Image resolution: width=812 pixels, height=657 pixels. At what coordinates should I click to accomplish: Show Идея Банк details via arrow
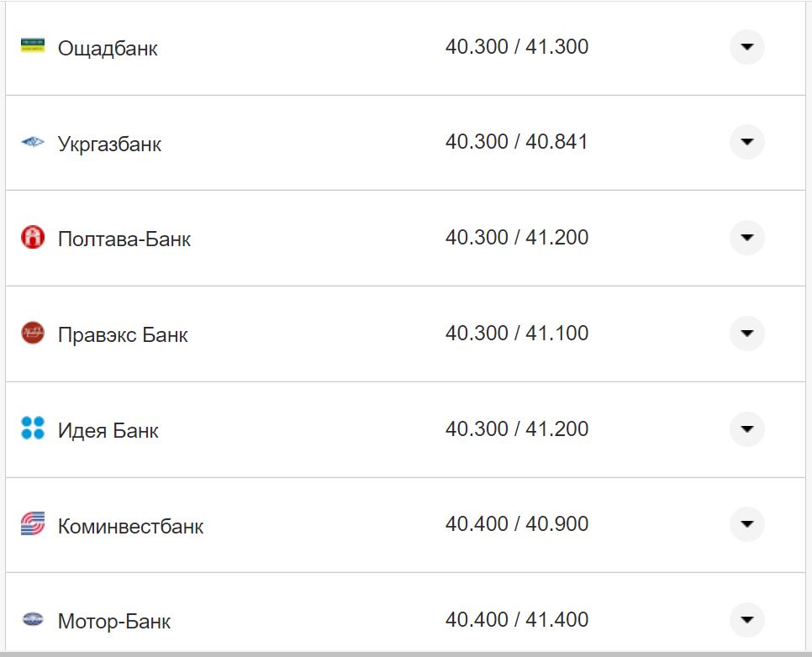[x=746, y=429]
